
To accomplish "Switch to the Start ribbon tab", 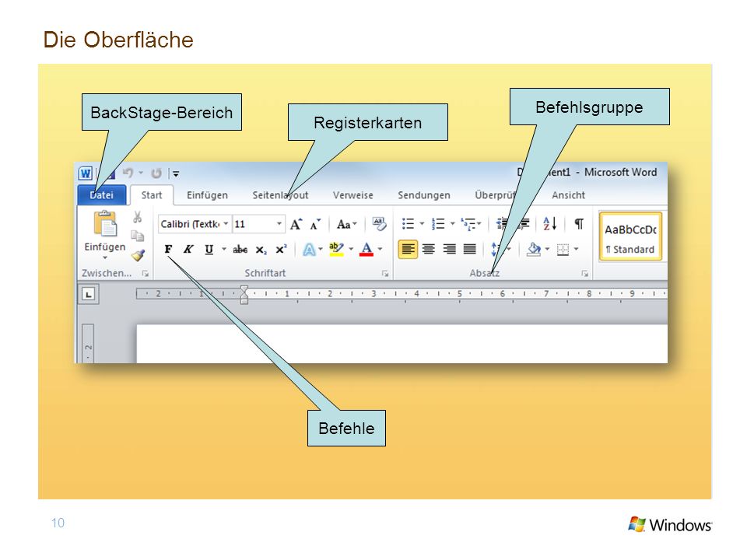I will click(x=152, y=195).
